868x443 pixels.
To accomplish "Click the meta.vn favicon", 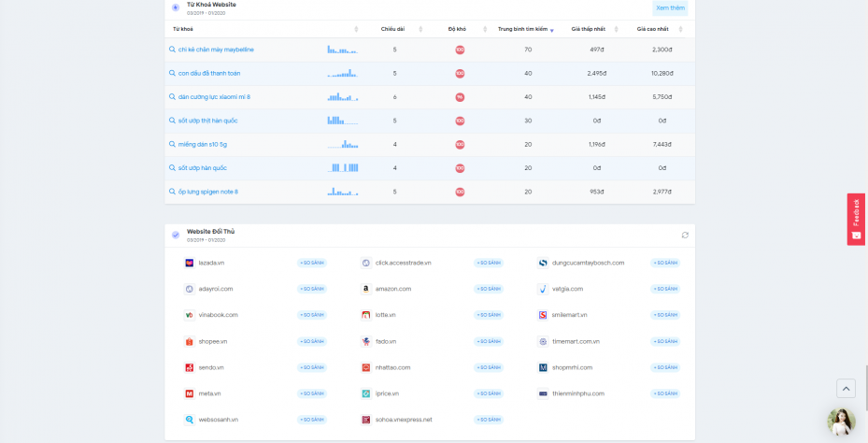I will tap(190, 393).
